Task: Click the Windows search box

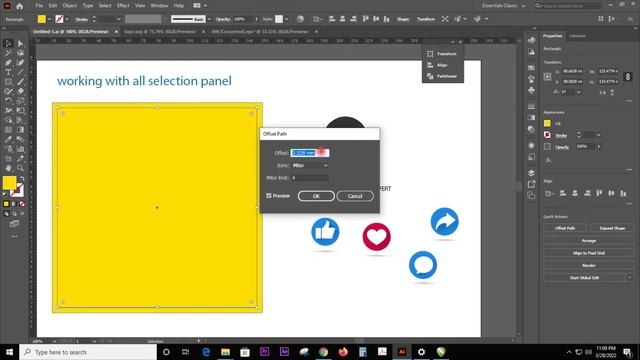Action: [x=88, y=352]
